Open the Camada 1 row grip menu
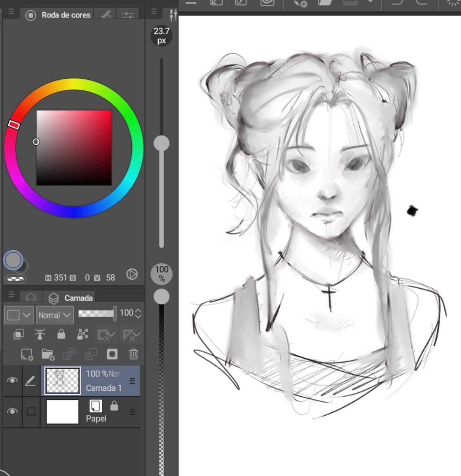461x476 pixels. [x=133, y=381]
